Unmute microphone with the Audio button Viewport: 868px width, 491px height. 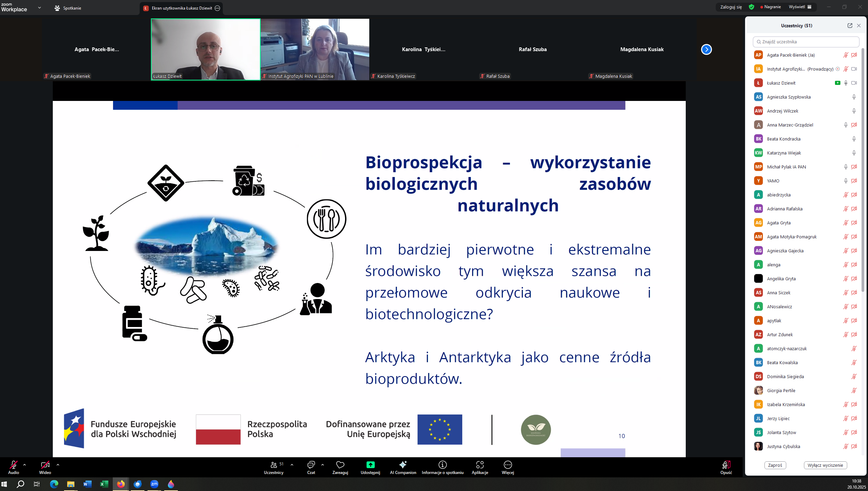coord(14,465)
